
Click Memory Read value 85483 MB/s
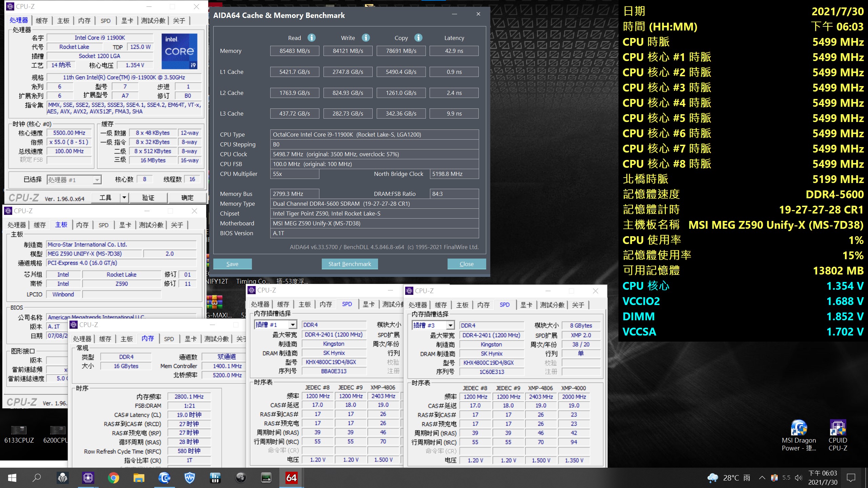[295, 51]
